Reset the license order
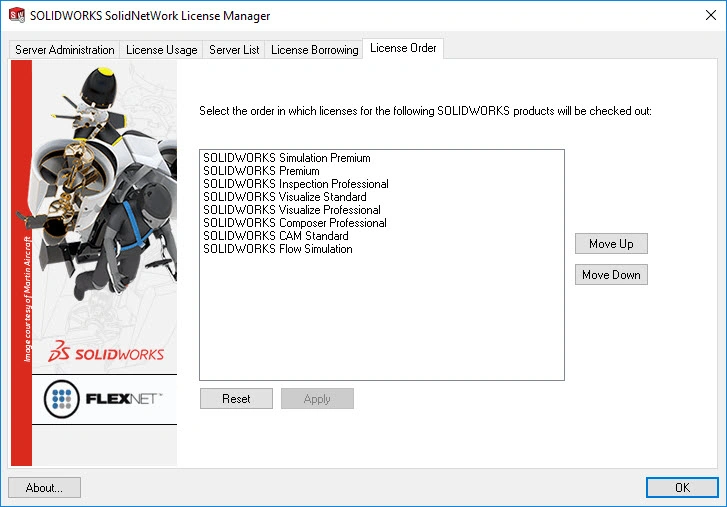This screenshot has width=727, height=507. [236, 399]
